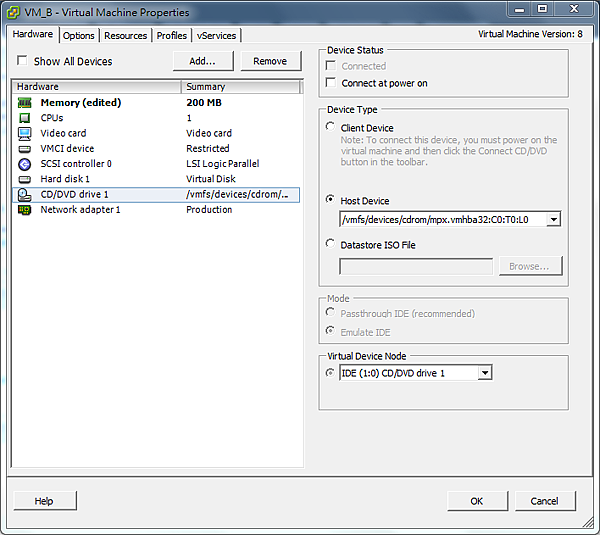Enable Show All Devices checkbox
This screenshot has width=600, height=535.
click(x=22, y=60)
